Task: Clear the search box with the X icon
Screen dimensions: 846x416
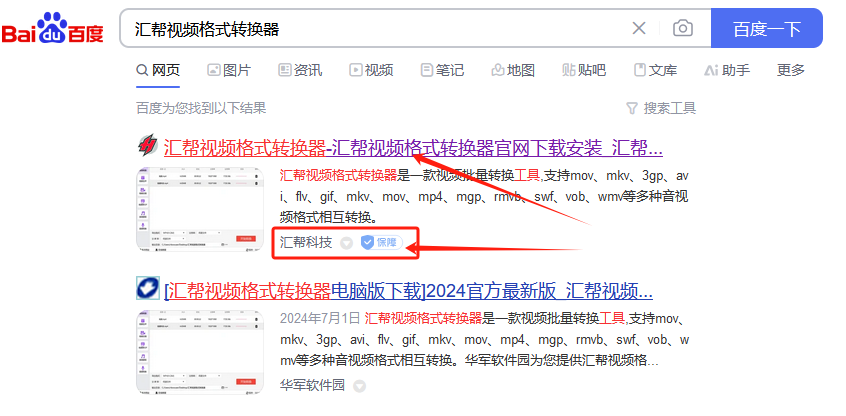Action: 639,28
